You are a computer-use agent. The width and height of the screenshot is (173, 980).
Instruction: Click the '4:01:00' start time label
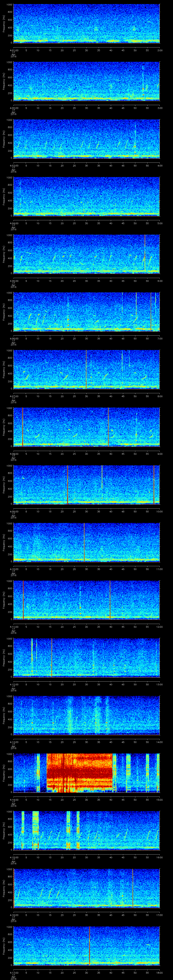click(14, 50)
